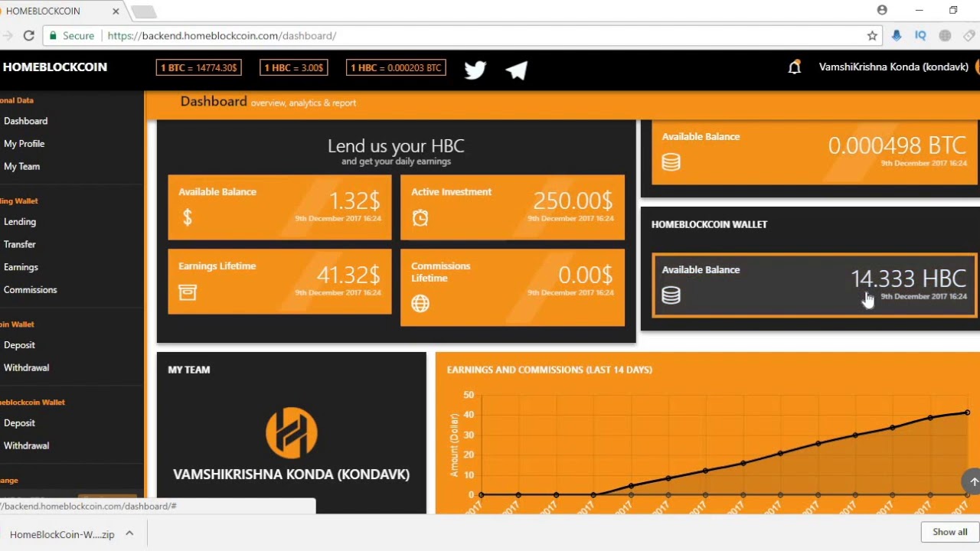Click the 1 HBC = 3.00$ rate badge
Screen dimensions: 980x551
pyautogui.click(x=294, y=68)
